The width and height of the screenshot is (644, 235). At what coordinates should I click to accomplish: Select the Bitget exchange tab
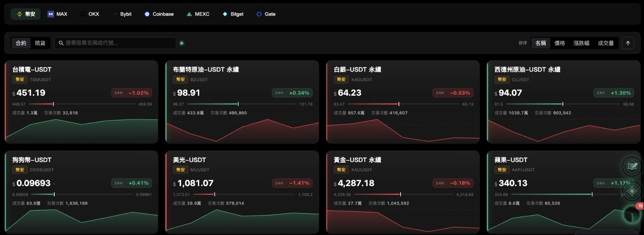233,14
